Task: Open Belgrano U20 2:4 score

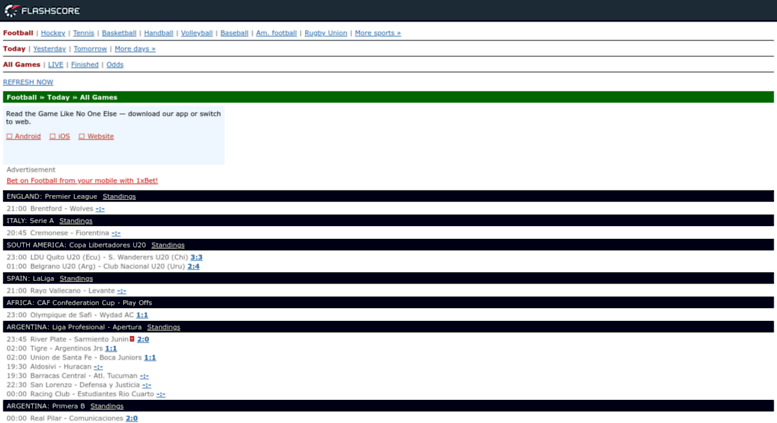Action: pos(193,266)
